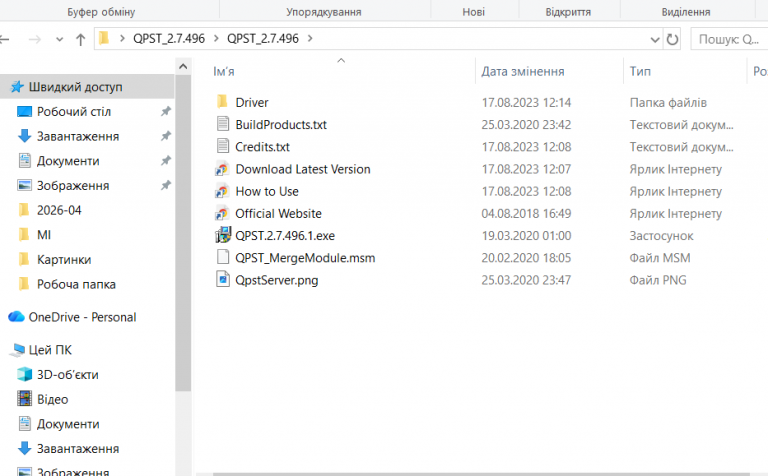
Task: Click the Credits.txt file name
Action: point(262,146)
